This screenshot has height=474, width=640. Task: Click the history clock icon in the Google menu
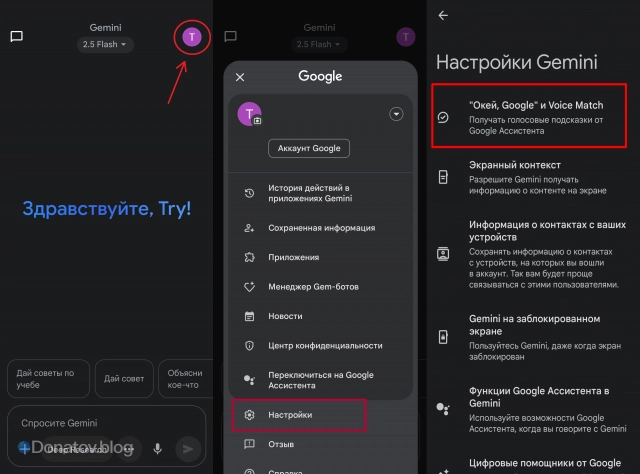(x=249, y=193)
